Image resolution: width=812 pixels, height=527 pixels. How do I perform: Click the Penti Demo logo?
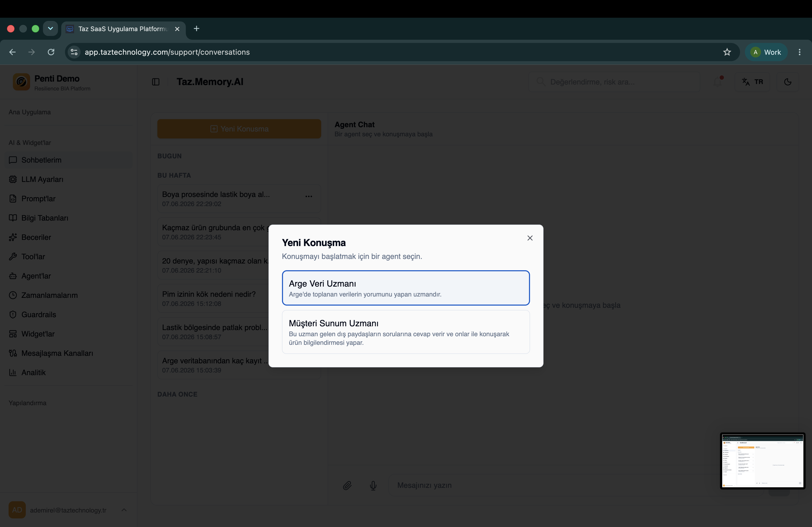click(21, 82)
